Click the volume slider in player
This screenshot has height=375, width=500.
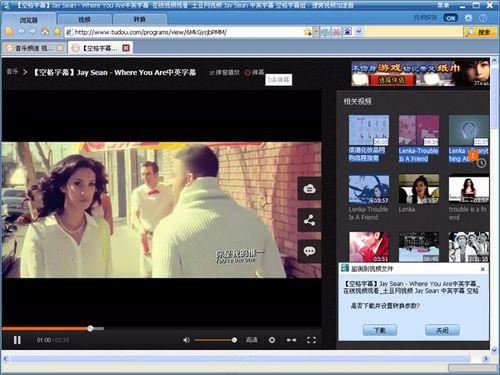(215, 340)
